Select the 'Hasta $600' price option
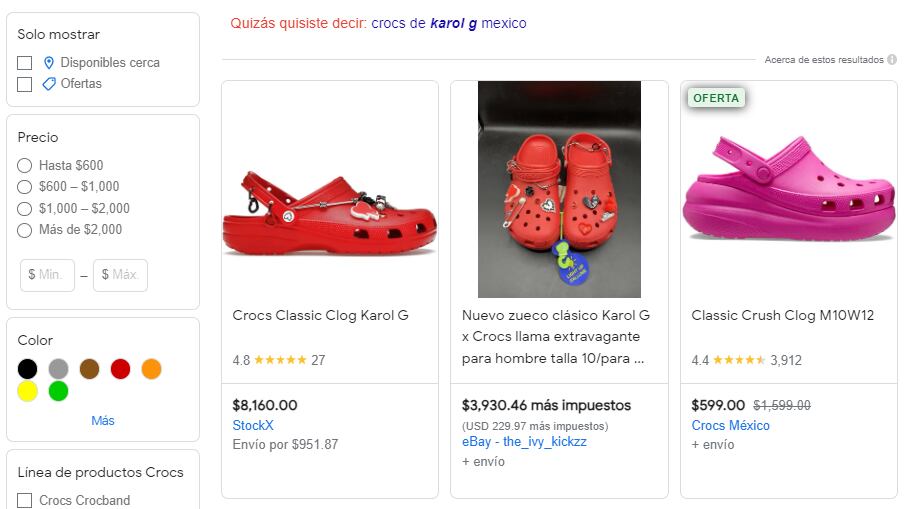The image size is (915, 509). click(x=25, y=166)
